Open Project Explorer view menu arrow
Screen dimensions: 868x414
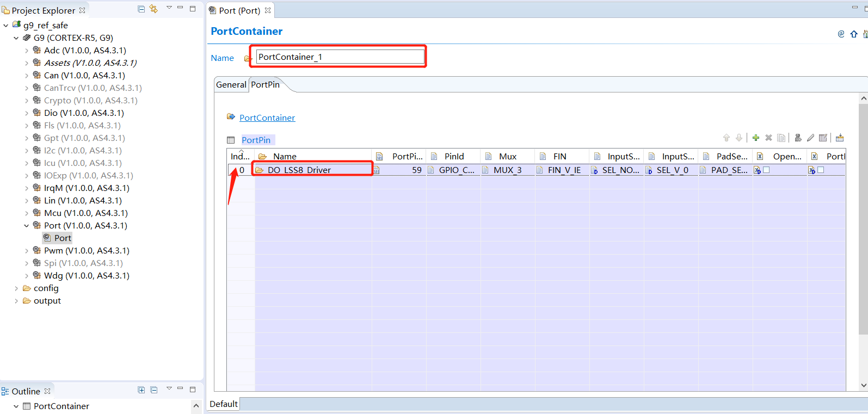pyautogui.click(x=169, y=8)
